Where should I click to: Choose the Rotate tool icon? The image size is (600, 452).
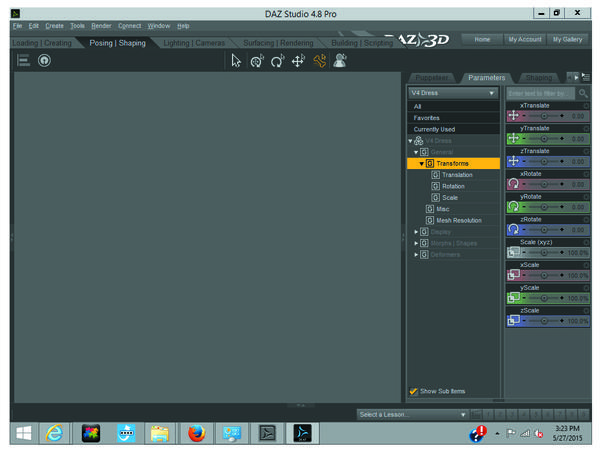pos(277,60)
